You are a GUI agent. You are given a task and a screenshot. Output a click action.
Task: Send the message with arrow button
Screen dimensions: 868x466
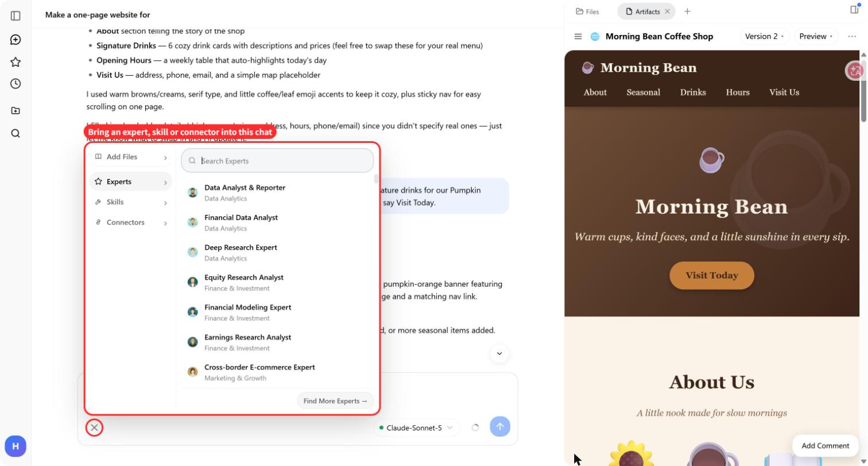tap(500, 426)
